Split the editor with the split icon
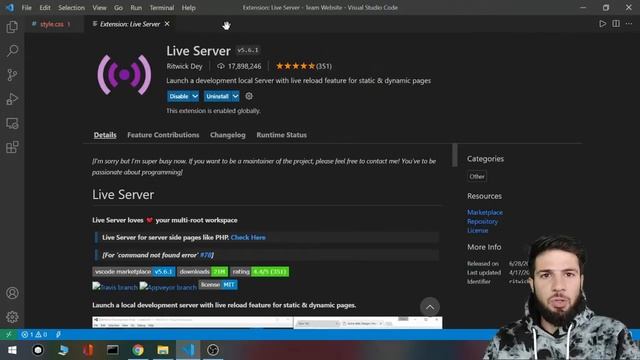Viewport: 640px width, 360px height. point(616,24)
